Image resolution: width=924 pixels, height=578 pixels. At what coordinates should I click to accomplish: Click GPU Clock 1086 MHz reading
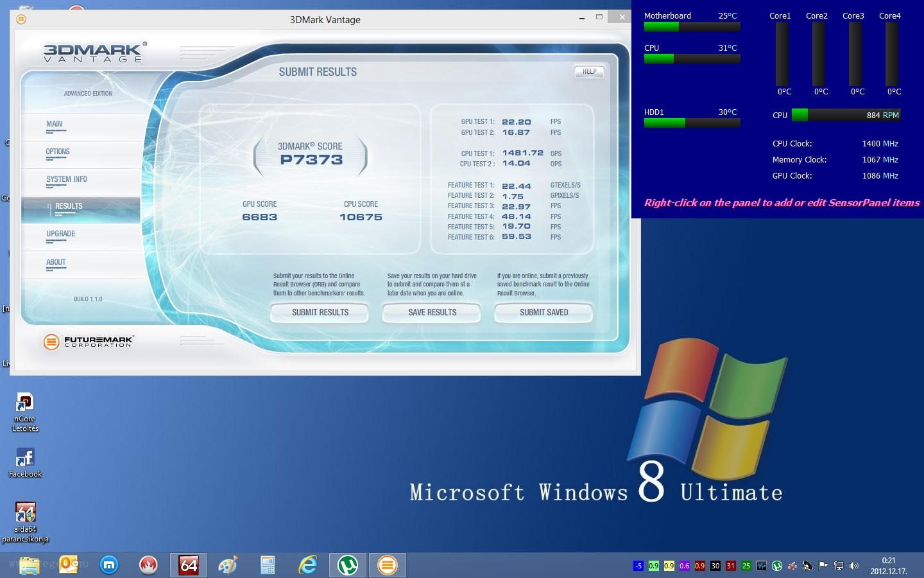click(880, 176)
